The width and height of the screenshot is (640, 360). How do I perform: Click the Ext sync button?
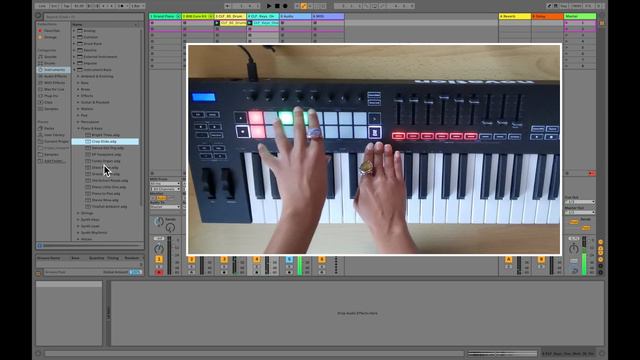[x=54, y=6]
